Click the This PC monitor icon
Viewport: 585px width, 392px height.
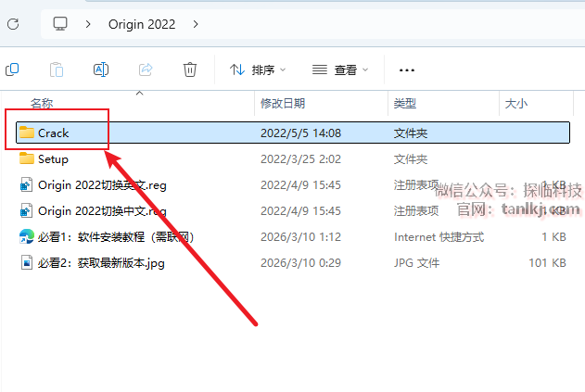[x=60, y=24]
